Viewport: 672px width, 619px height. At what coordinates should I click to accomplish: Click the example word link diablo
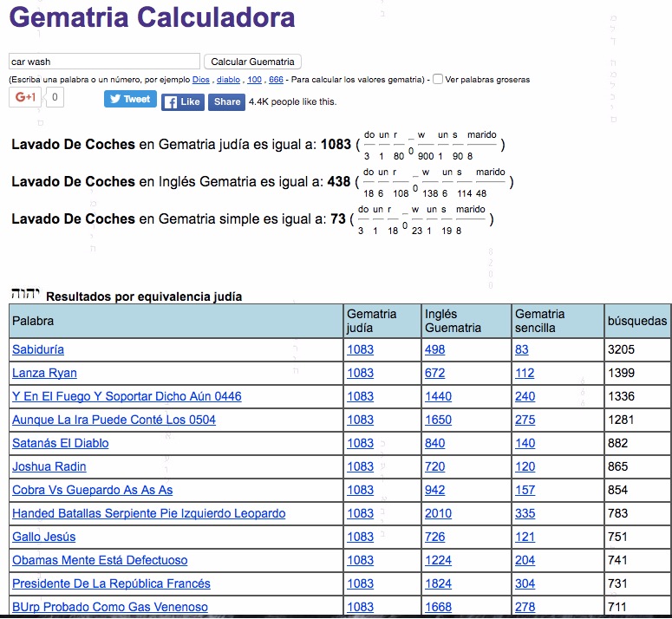click(x=228, y=80)
